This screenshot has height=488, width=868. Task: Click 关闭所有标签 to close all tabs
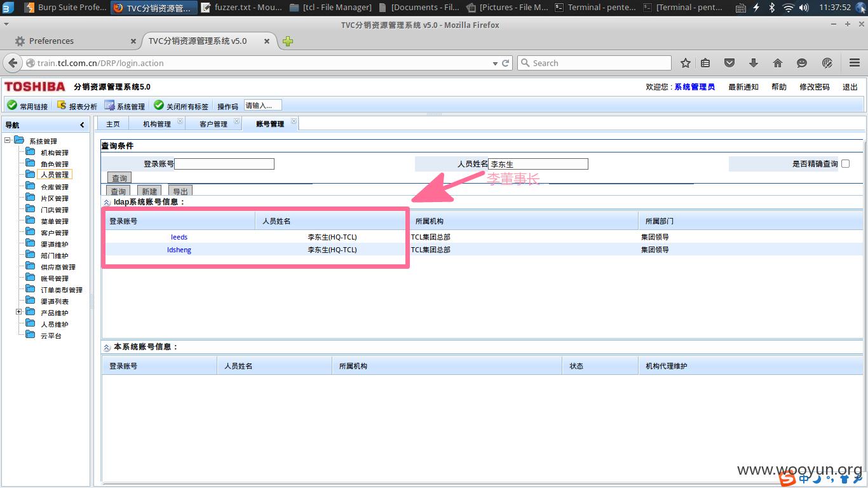tap(181, 106)
